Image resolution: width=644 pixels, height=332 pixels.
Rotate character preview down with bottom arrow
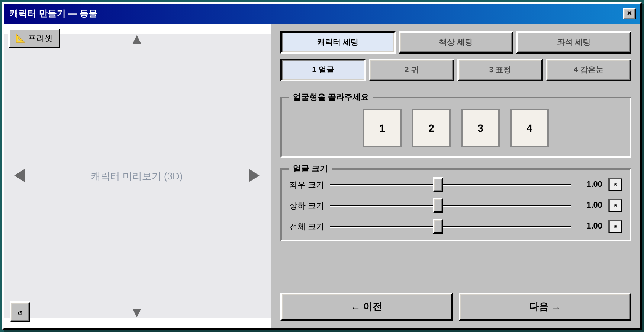tap(137, 313)
